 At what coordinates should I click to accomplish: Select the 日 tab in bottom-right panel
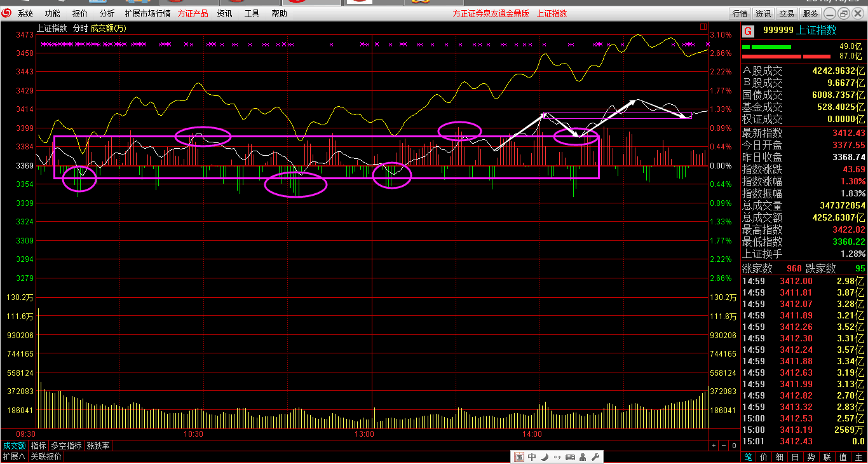[796, 457]
